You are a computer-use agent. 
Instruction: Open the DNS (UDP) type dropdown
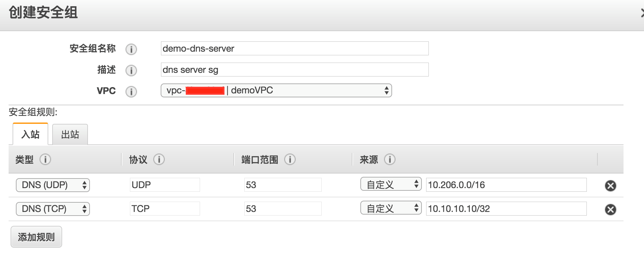53,185
